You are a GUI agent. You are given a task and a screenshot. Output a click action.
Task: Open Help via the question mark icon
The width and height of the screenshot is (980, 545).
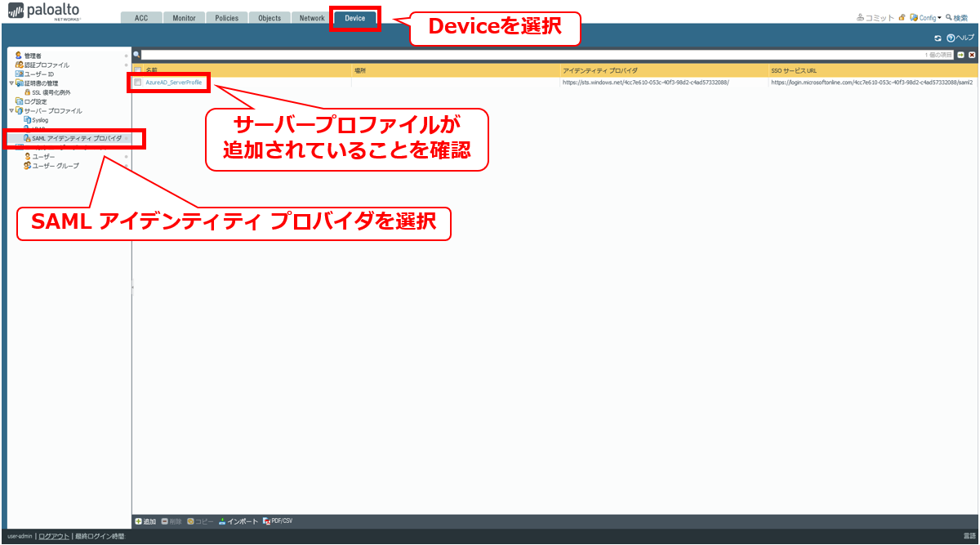(x=951, y=38)
